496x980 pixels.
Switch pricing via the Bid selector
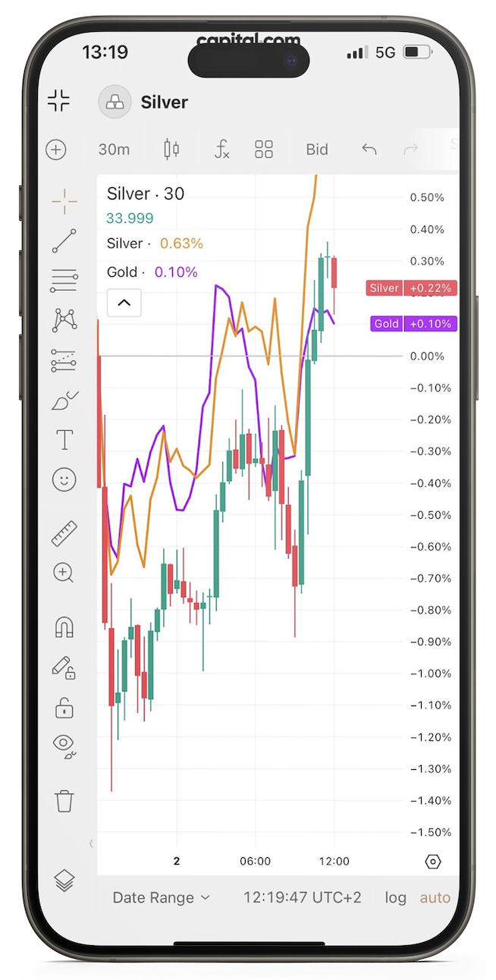click(x=316, y=149)
